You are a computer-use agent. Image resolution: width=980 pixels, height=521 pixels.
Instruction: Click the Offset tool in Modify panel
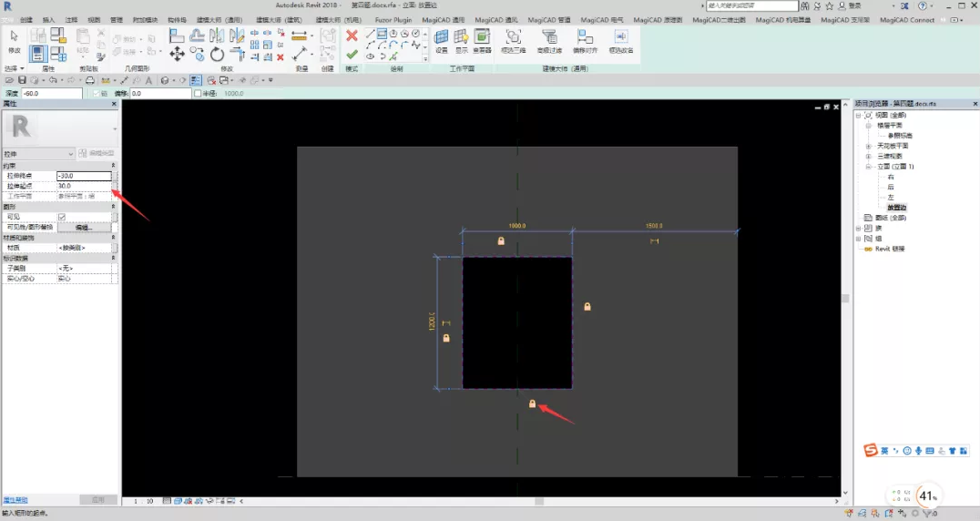197,36
